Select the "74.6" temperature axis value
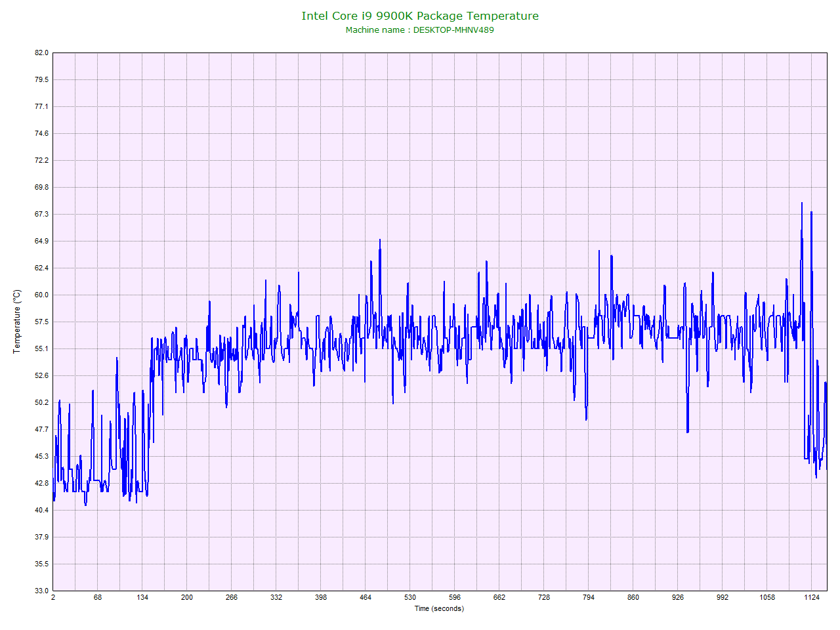Viewport: 840px width, 630px height. [41, 133]
